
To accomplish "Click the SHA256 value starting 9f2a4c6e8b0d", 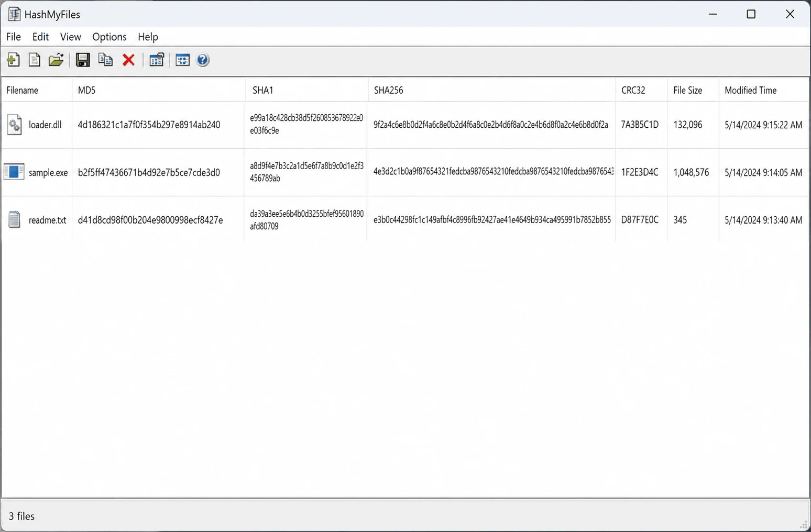I will click(491, 125).
